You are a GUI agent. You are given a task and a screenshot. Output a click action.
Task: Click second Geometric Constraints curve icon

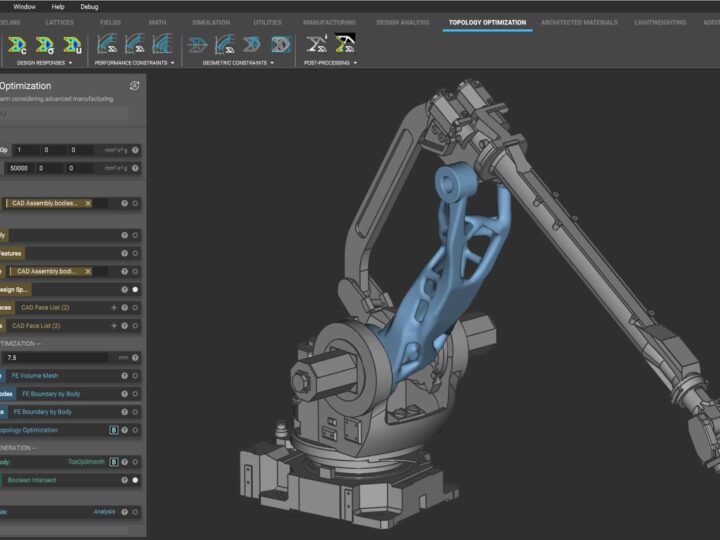coord(225,45)
